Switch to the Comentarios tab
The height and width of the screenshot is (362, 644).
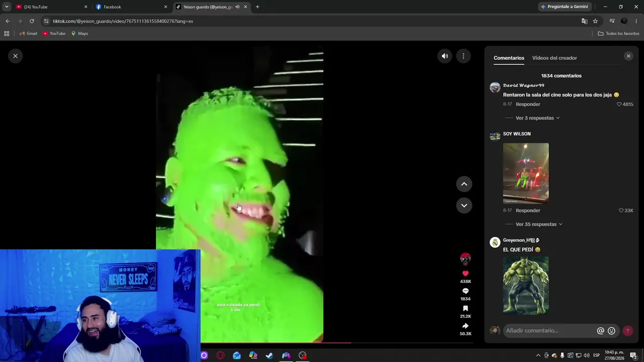[509, 58]
